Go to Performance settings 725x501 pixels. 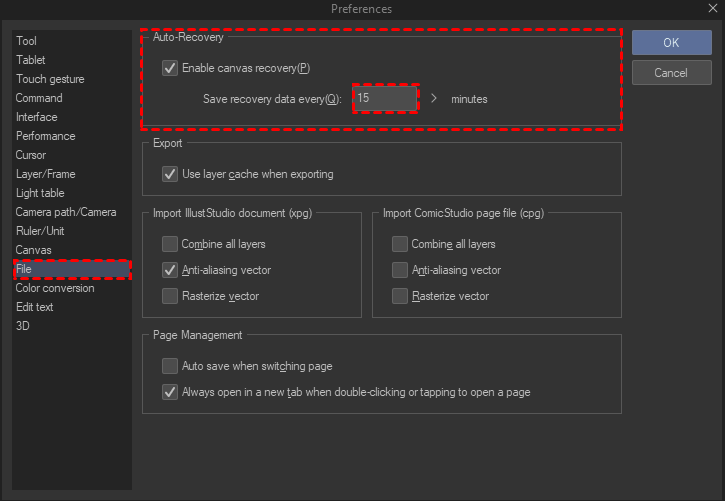[x=45, y=136]
